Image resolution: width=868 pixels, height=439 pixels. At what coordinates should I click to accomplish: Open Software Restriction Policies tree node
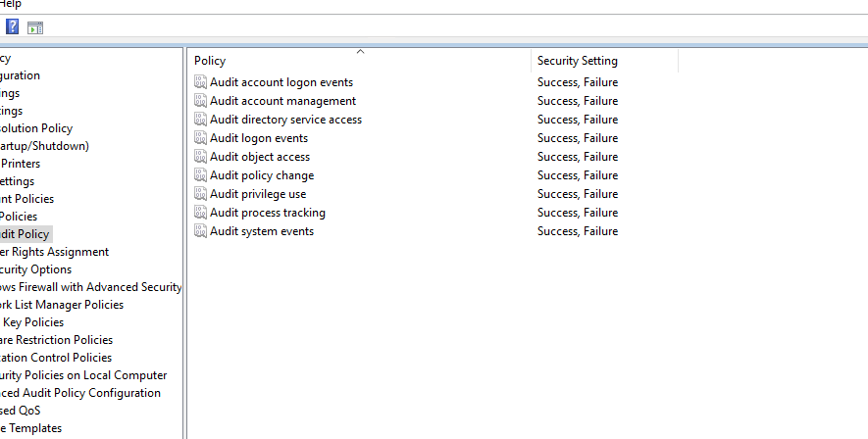(56, 340)
